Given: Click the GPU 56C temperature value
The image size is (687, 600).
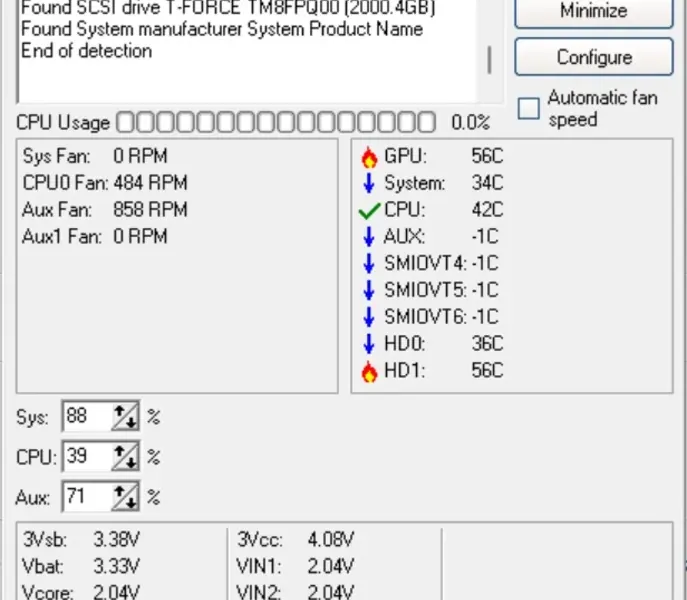Looking at the screenshot, I should pos(487,156).
